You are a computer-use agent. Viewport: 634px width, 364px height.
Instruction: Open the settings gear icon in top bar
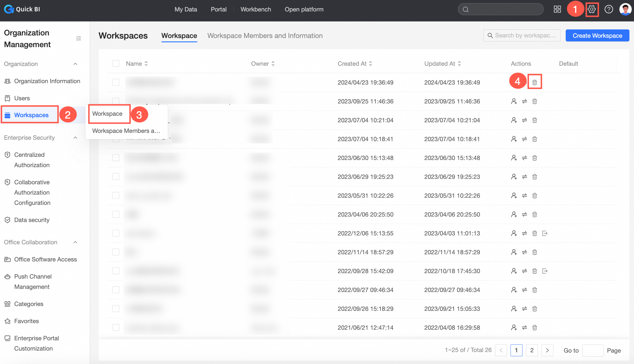point(592,9)
